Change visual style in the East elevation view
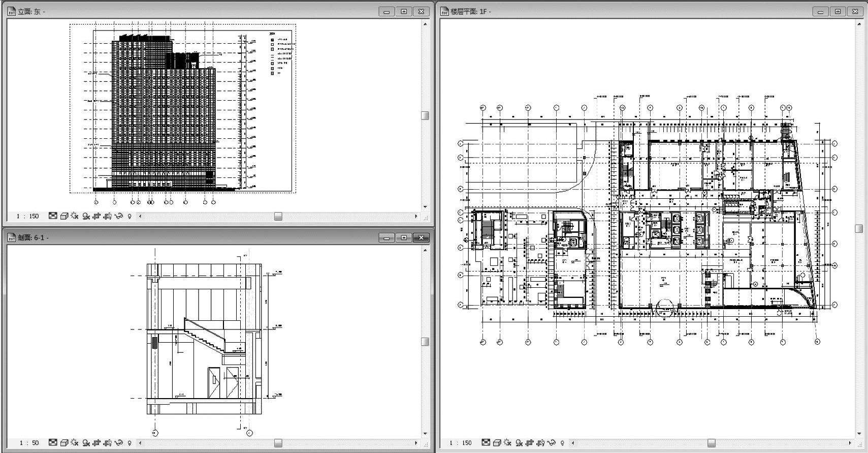 tap(64, 216)
